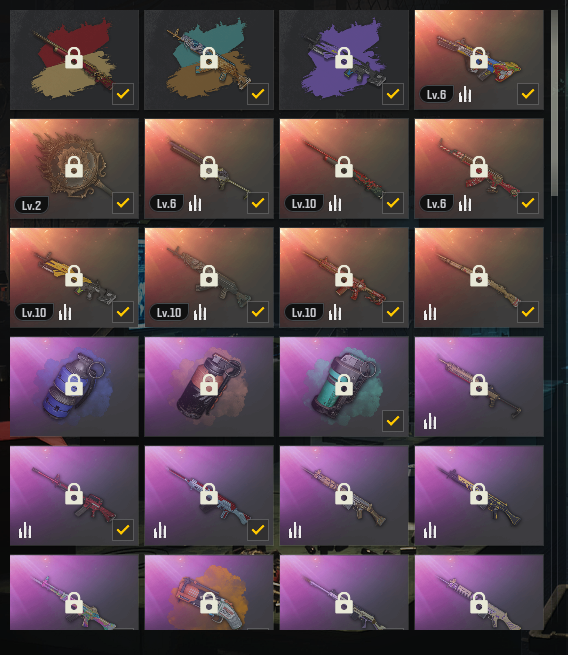
Task: Toggle the checkbox on the Lv.2 pan skin
Action: pos(123,203)
